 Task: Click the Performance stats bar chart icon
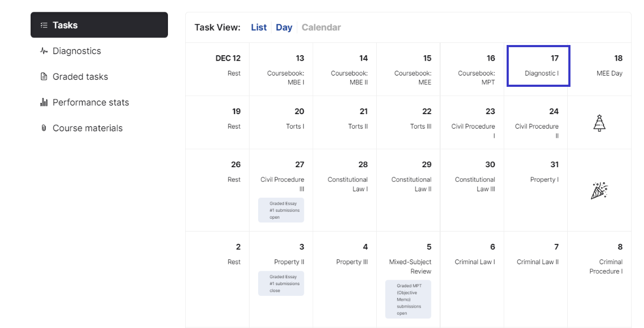[x=44, y=102]
